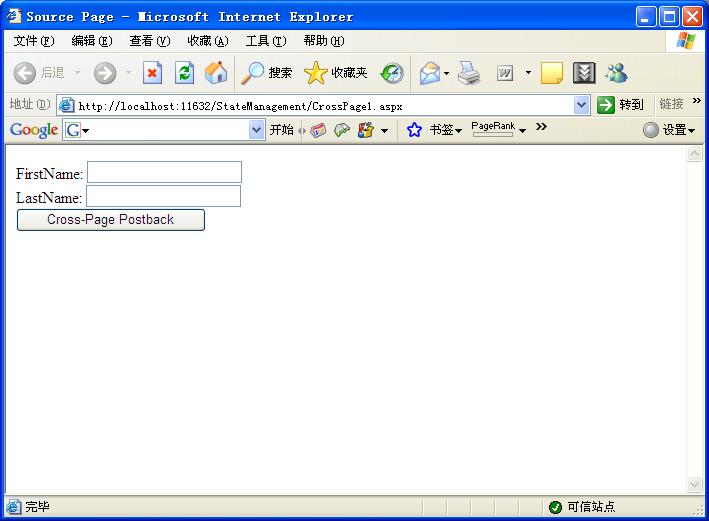Open the address bar URL dropdown

(x=581, y=105)
